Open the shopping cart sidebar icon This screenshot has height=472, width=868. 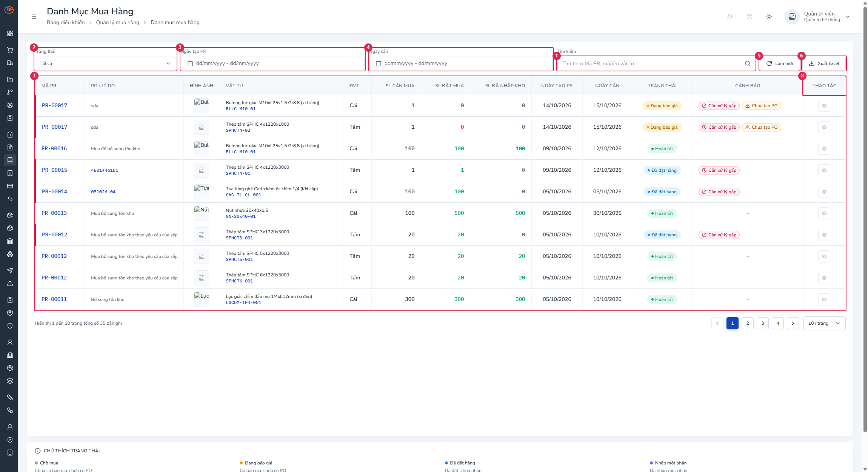tap(10, 50)
